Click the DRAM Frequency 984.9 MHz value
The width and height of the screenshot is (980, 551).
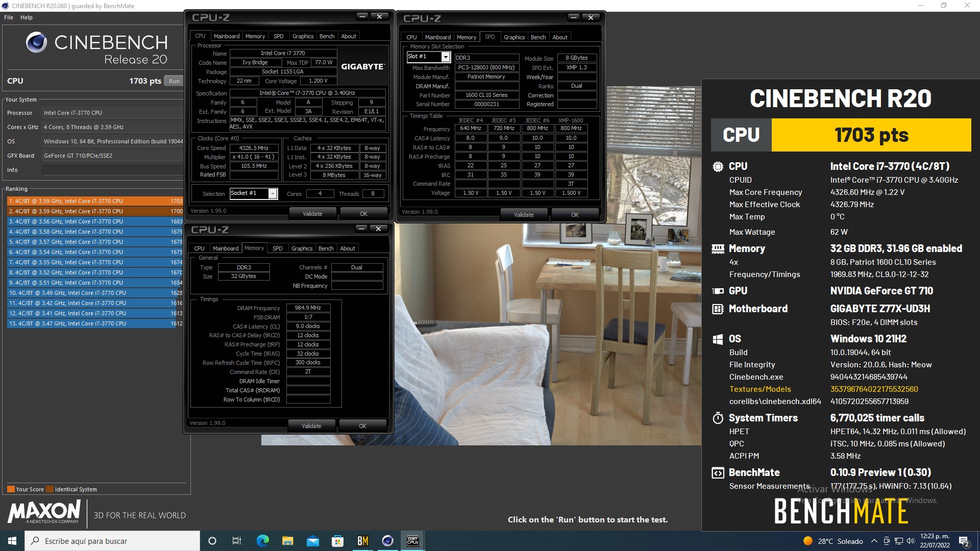tap(308, 308)
